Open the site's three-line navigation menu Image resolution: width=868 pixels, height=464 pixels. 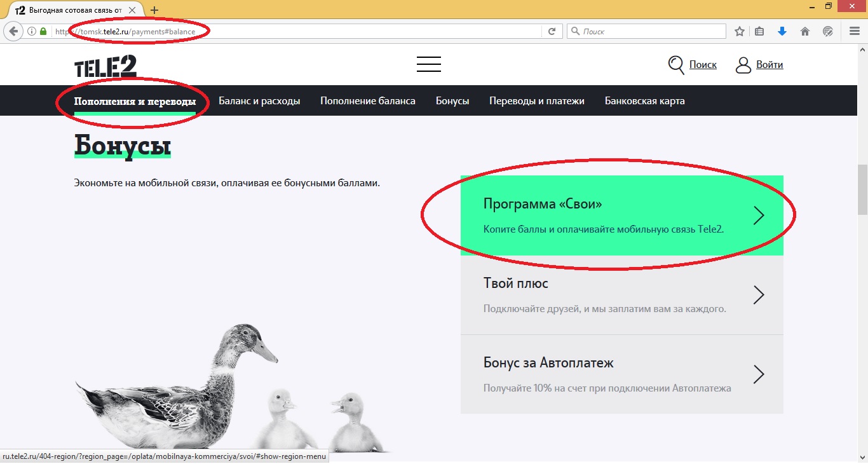tap(429, 64)
